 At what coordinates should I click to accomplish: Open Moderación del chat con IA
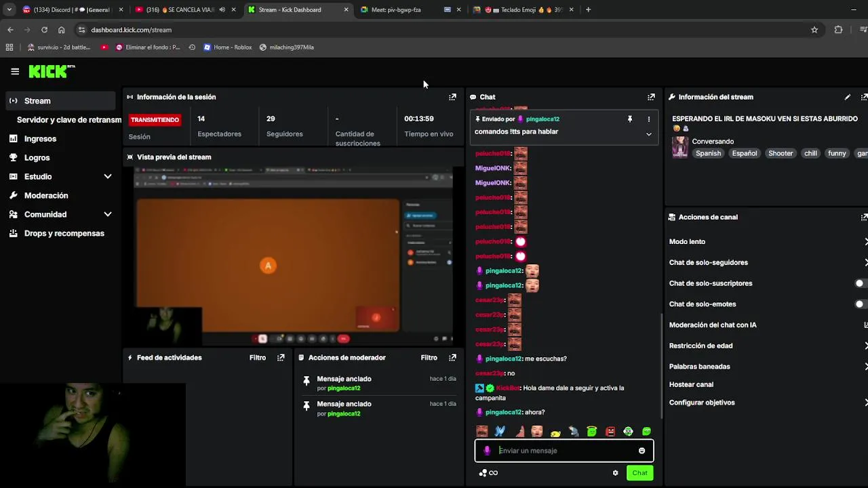tap(767, 325)
